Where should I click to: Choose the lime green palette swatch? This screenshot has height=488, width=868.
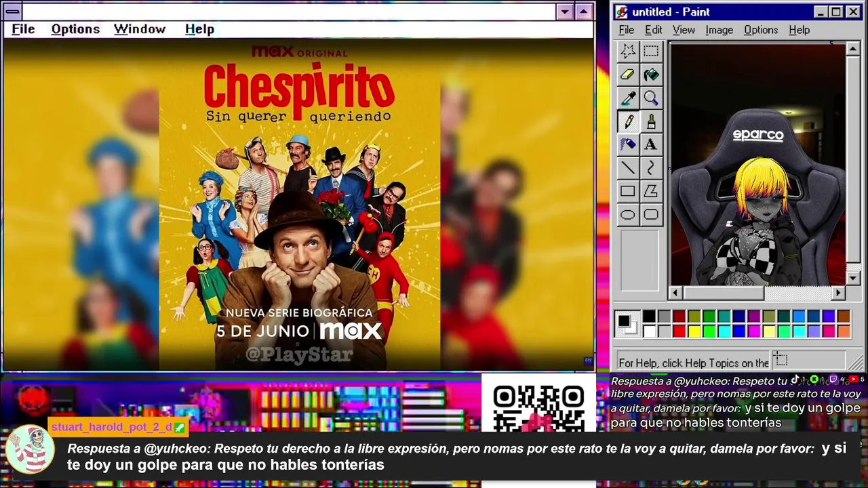(x=709, y=331)
